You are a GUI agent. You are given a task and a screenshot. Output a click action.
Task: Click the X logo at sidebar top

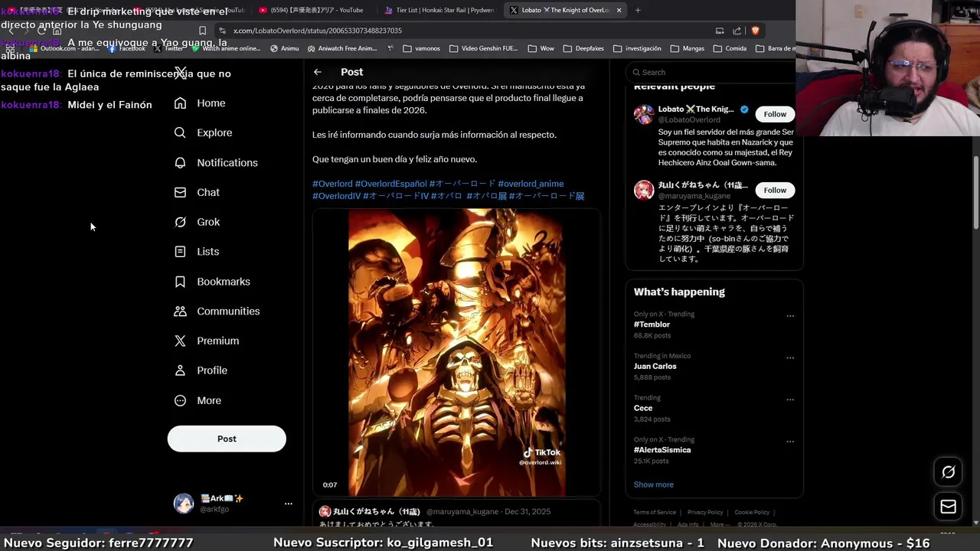tap(180, 73)
